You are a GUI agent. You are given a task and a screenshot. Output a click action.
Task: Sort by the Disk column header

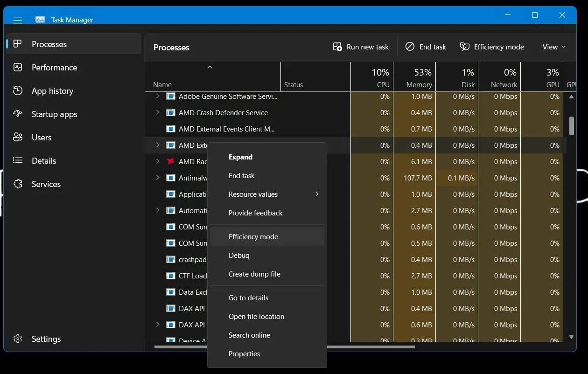point(457,76)
